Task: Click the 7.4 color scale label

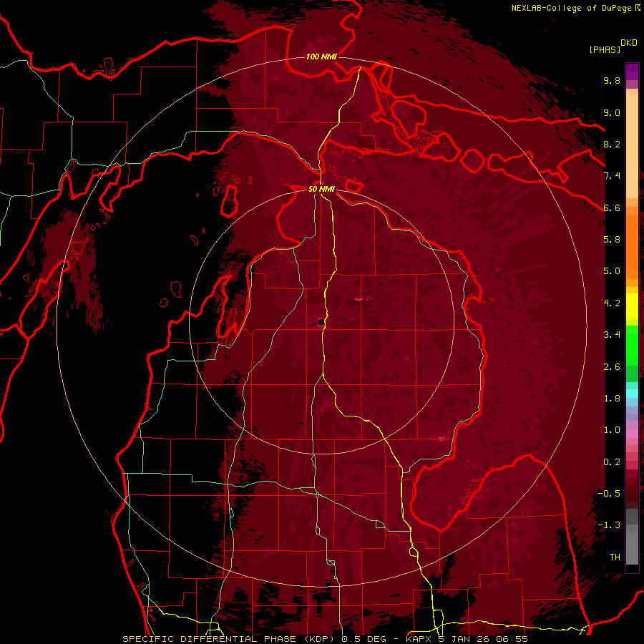Action: [612, 176]
